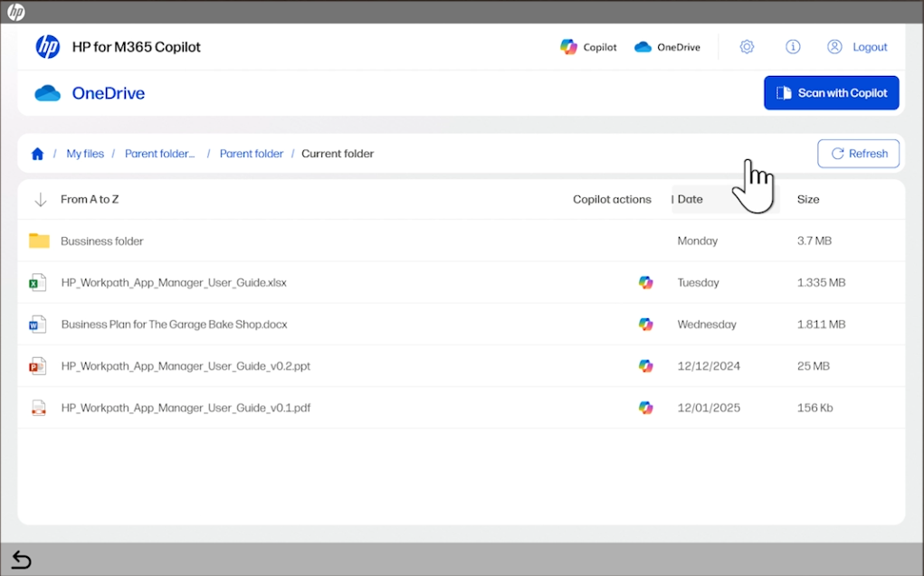The image size is (924, 576).
Task: Go back with the bottom-bar return arrow
Action: click(21, 560)
